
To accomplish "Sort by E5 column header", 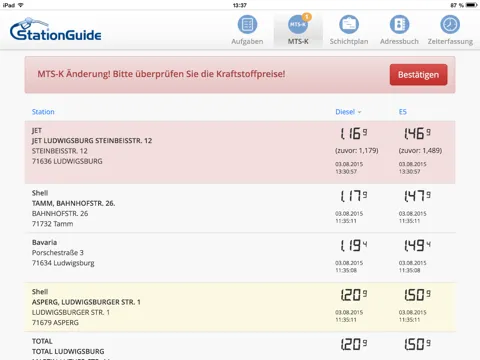I will pos(403,112).
